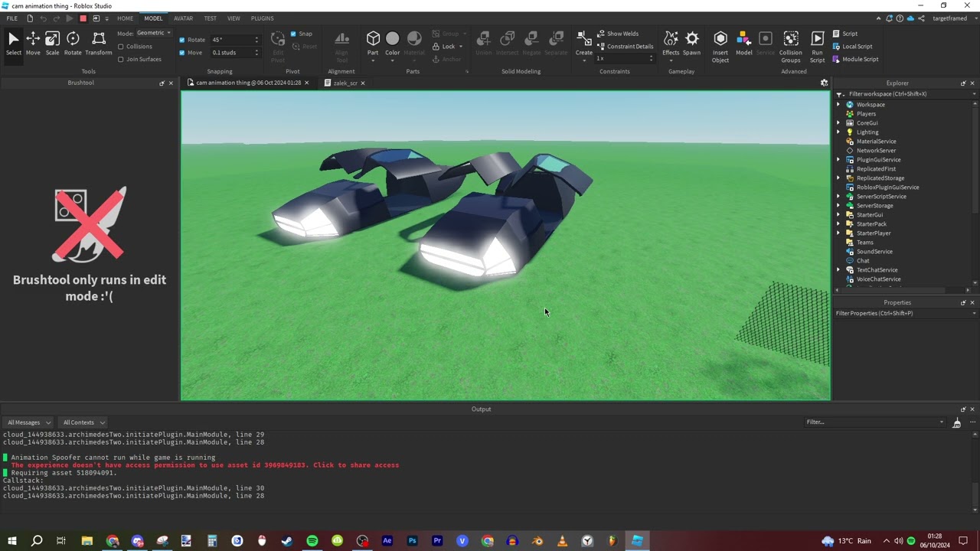This screenshot has height=551, width=980.
Task: Expand the Workspace tree node
Action: [838, 105]
